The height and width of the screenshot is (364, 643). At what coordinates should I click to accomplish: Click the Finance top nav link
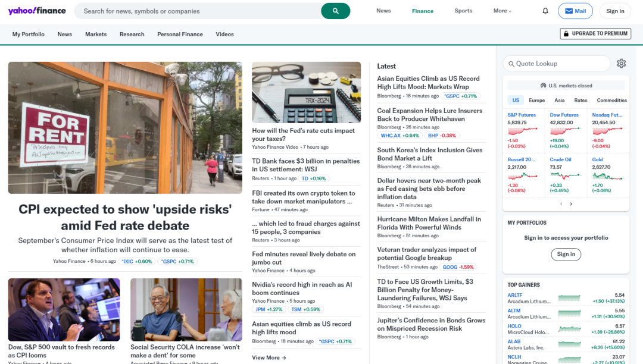tap(423, 11)
